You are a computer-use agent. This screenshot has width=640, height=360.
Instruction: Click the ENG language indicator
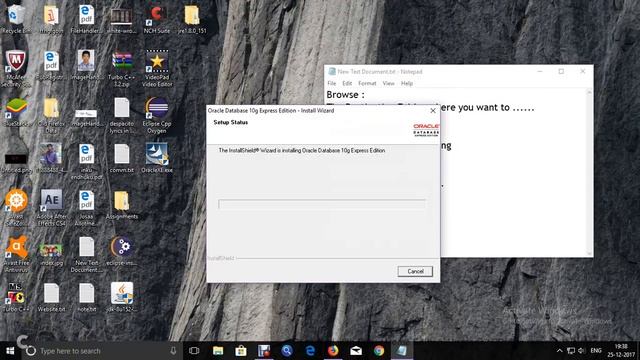(x=596, y=351)
